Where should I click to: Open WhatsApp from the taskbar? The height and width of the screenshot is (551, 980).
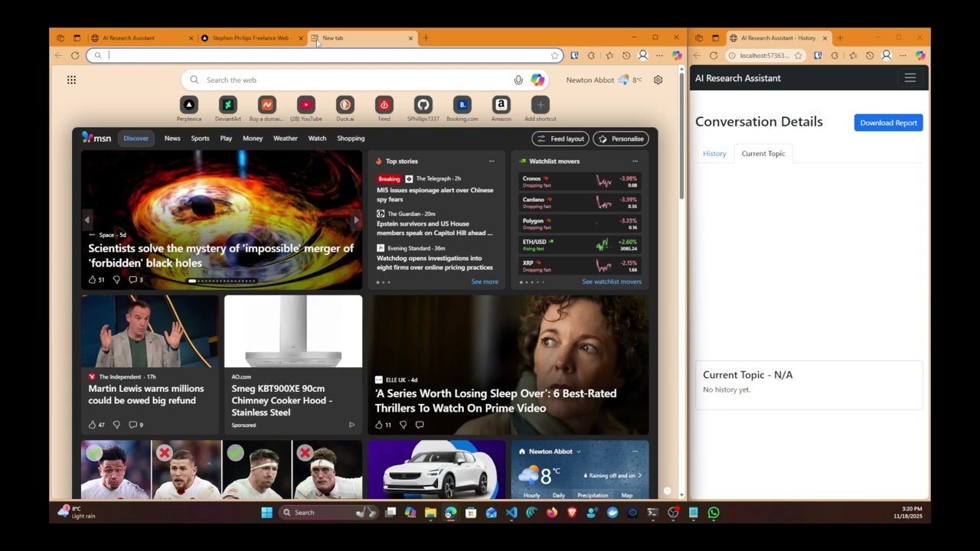pyautogui.click(x=714, y=513)
